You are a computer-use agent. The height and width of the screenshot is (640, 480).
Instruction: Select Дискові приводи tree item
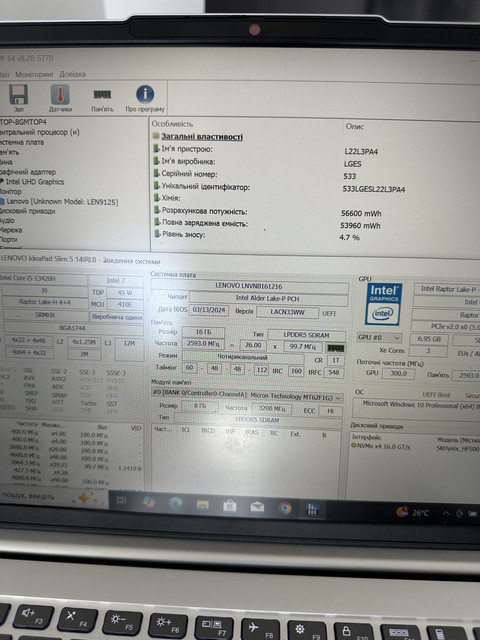coord(27,211)
